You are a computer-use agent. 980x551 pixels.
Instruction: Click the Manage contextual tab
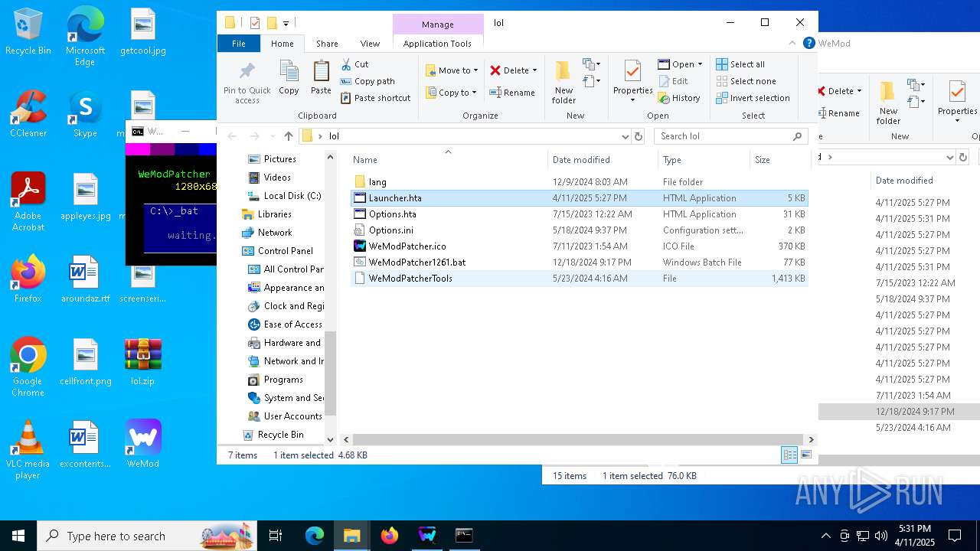(438, 24)
